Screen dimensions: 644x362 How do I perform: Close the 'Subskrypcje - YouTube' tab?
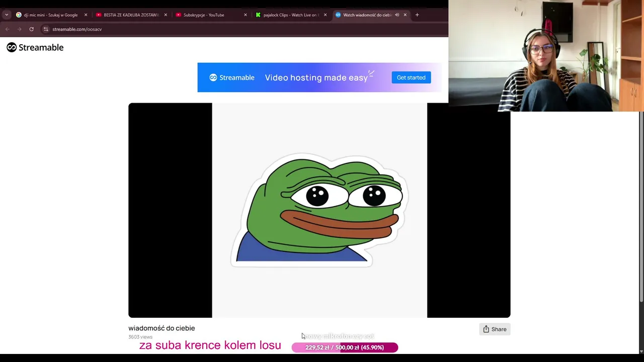click(246, 15)
